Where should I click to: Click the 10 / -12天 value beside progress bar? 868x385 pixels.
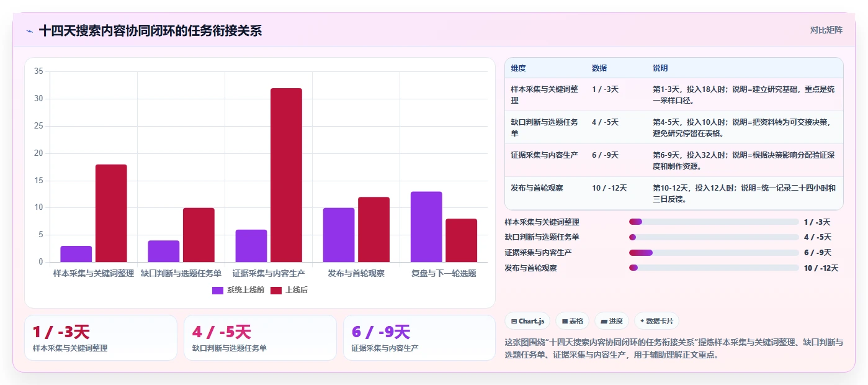[x=821, y=268]
